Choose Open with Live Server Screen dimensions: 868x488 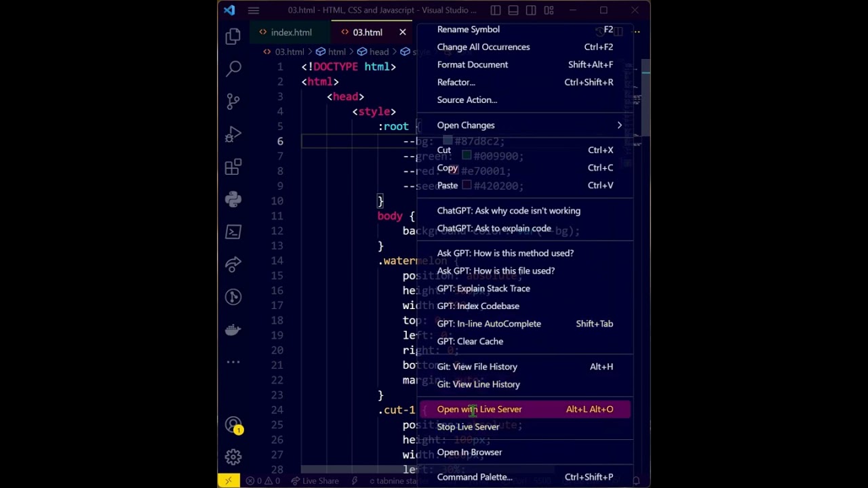tap(526, 409)
